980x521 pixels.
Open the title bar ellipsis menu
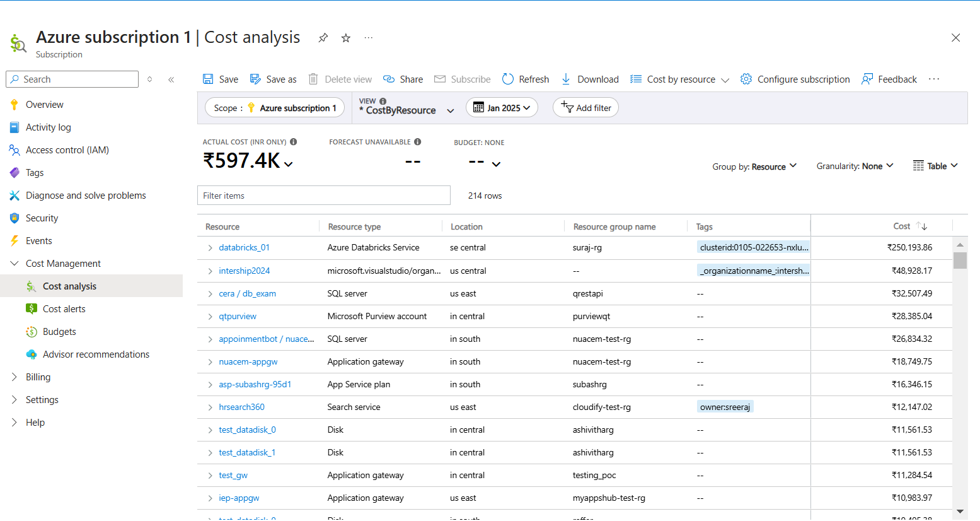tap(369, 38)
